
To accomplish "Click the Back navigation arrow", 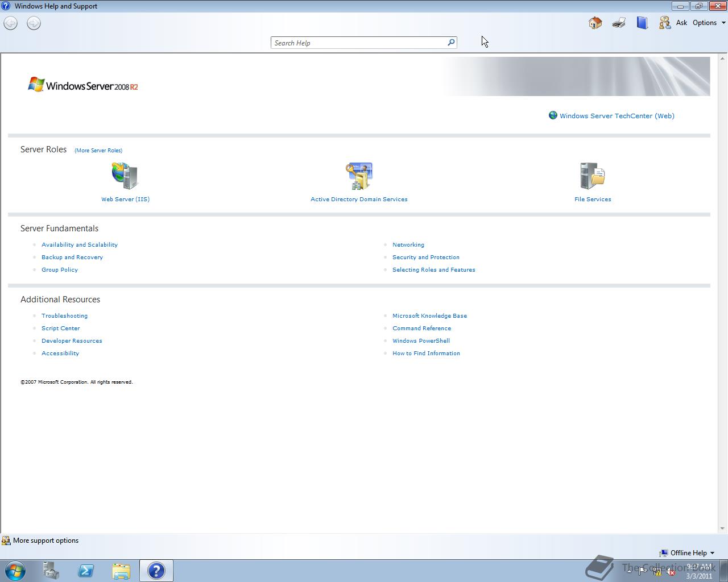I will pos(11,23).
